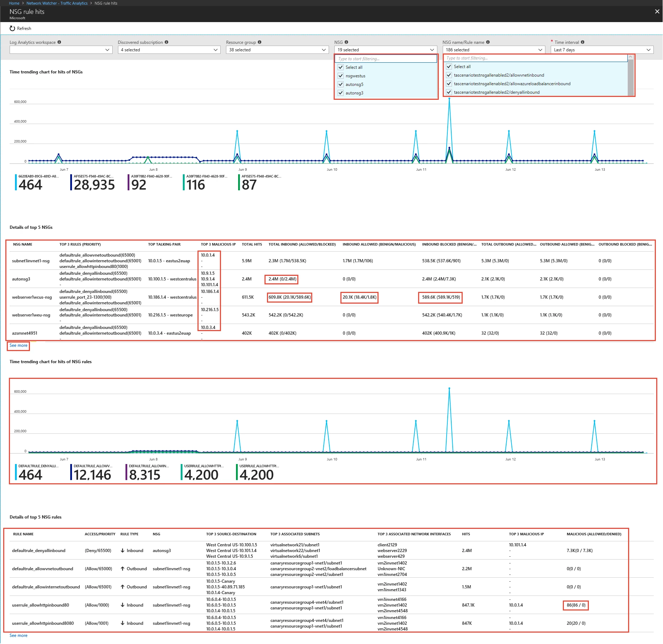The image size is (663, 644).
Task: Select legend entry 12,146 in rules chart
Action: (92, 472)
